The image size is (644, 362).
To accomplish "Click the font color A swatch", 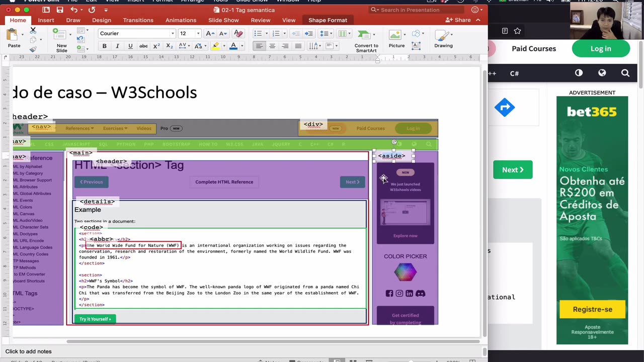I will pos(233,46).
